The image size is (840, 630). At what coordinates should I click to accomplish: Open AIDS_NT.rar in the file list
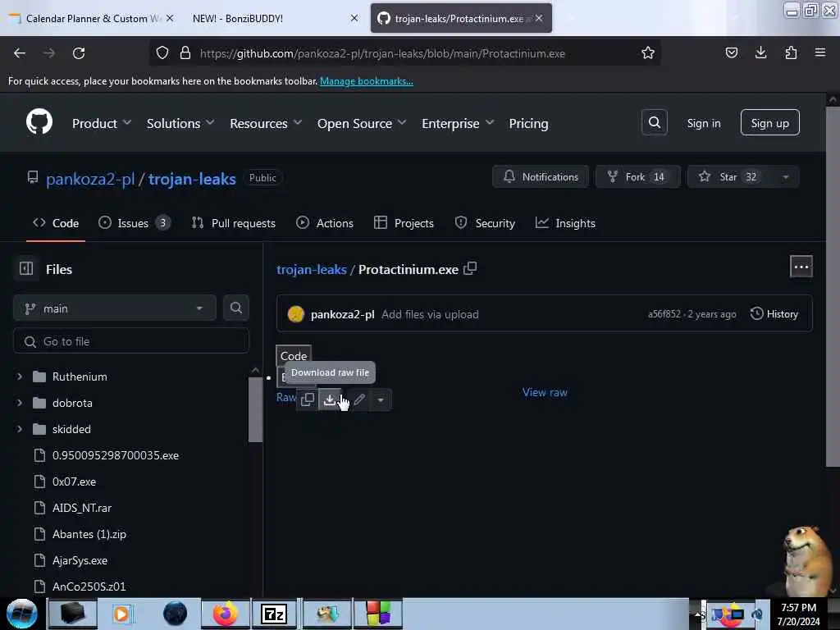pos(82,508)
